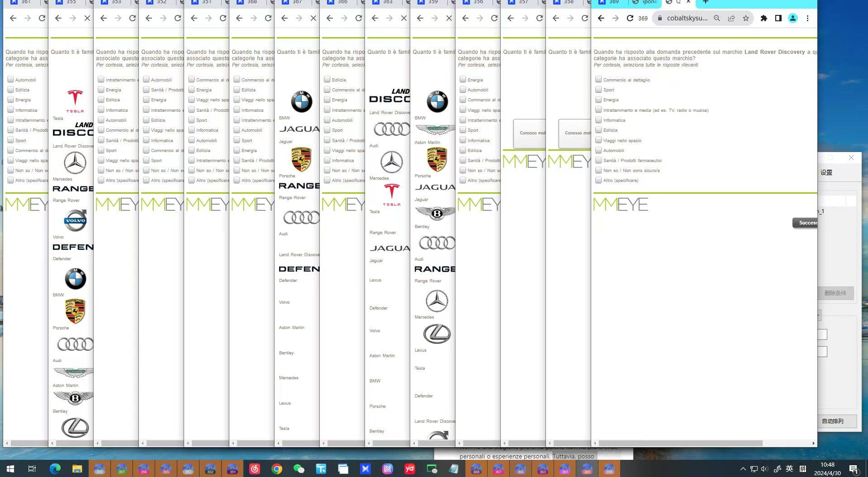Click the reload button in window 369
The height and width of the screenshot is (477, 868).
pyautogui.click(x=630, y=18)
